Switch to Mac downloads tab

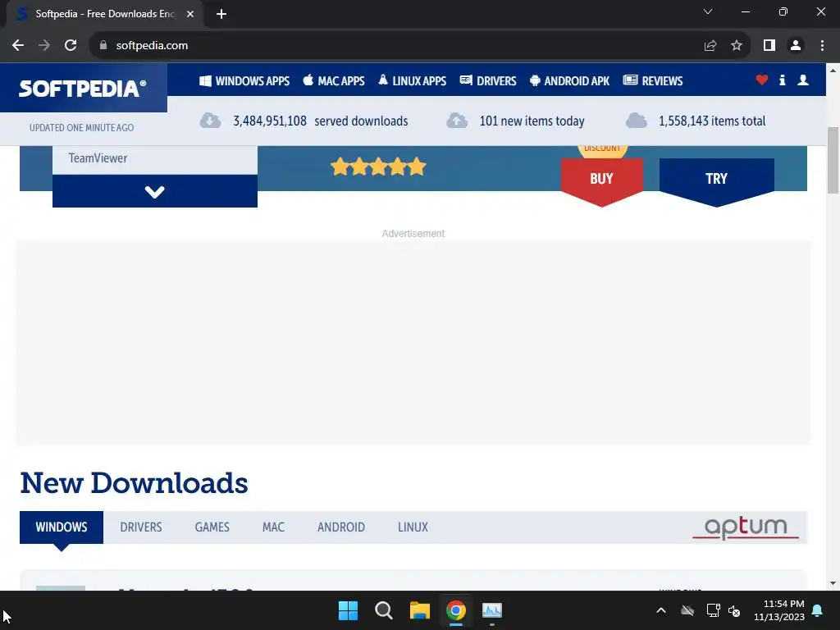pos(273,527)
